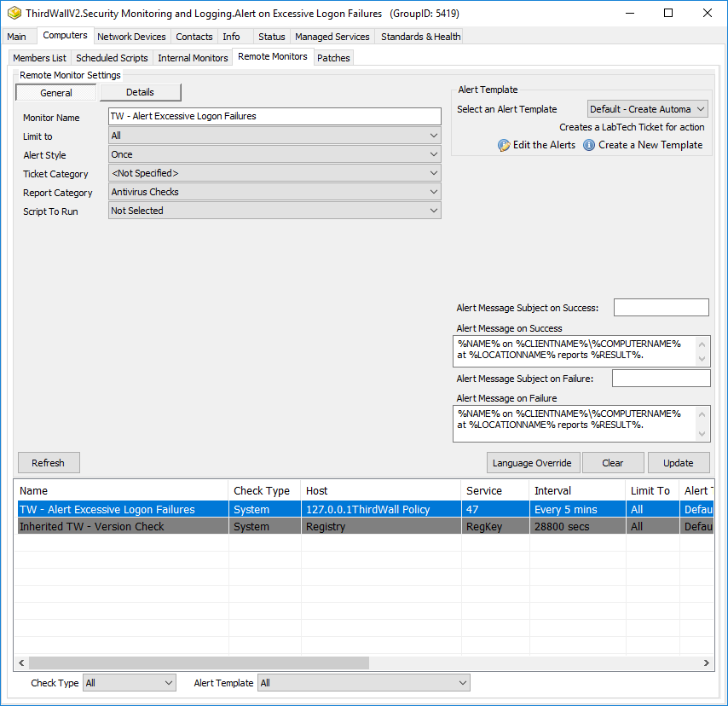Screen dimensions: 728x706
Task: Open the Internal Monitors sub-tab
Action: [x=193, y=58]
